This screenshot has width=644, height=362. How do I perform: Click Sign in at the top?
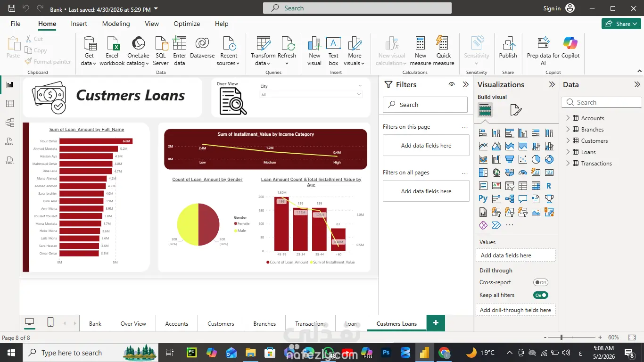tap(552, 8)
